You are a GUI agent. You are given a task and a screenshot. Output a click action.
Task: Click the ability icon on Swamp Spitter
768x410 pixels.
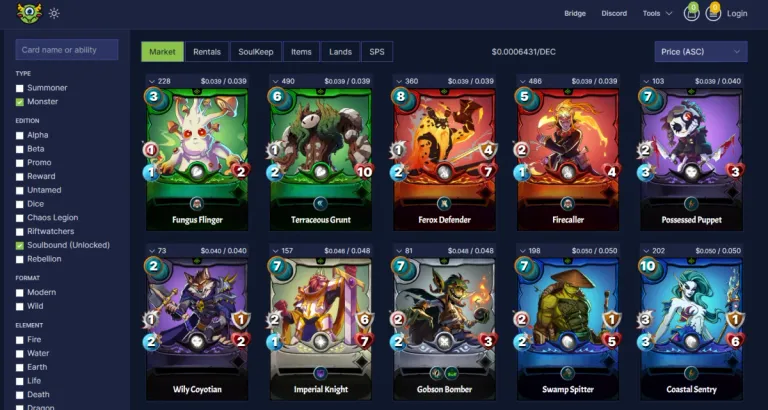(x=568, y=373)
